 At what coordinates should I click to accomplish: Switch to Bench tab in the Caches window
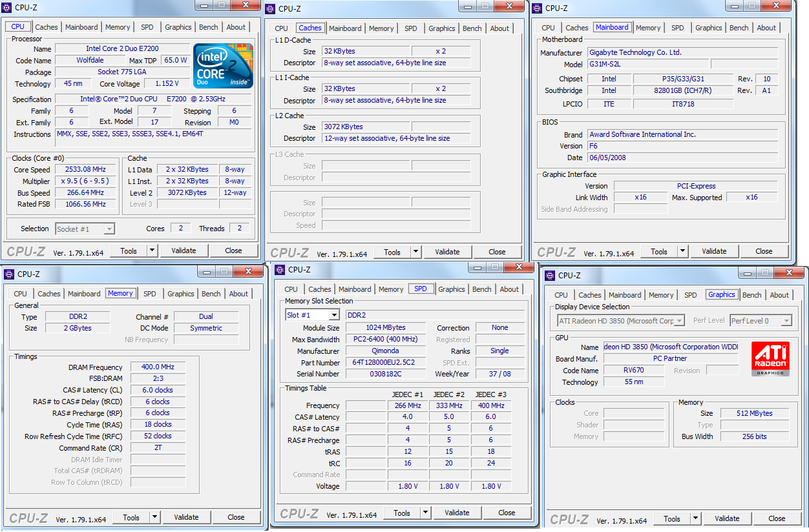tap(472, 28)
